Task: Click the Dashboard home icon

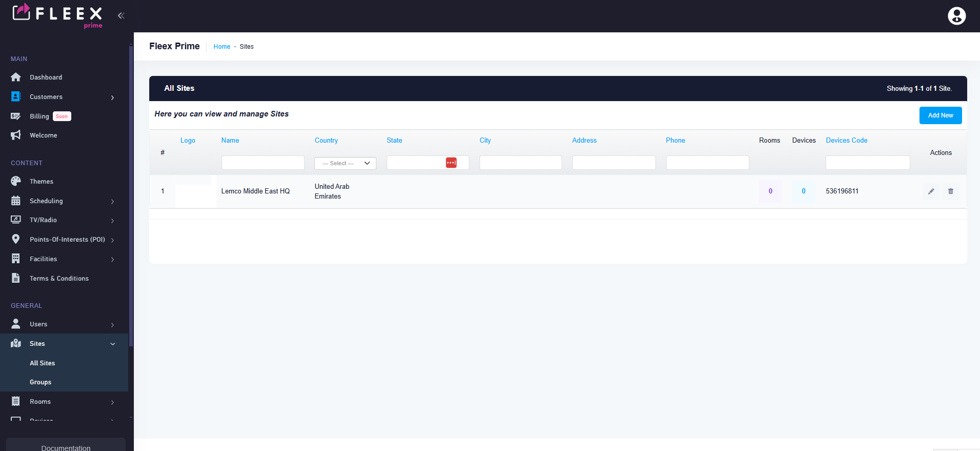Action: point(16,77)
